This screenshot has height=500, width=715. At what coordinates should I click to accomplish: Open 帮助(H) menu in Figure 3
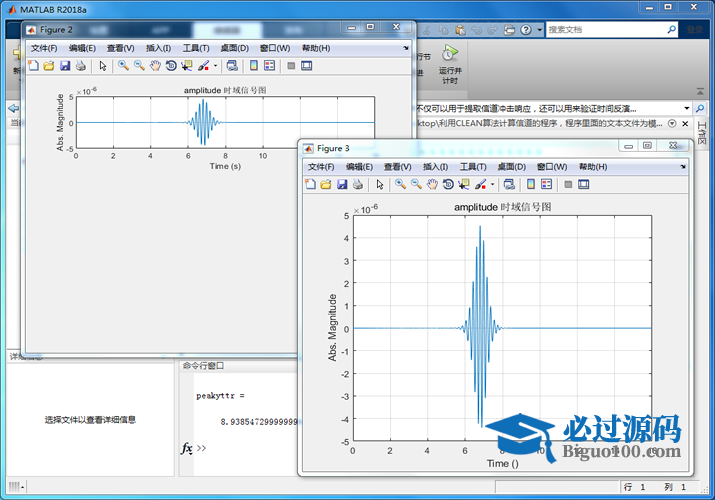pyautogui.click(x=593, y=167)
